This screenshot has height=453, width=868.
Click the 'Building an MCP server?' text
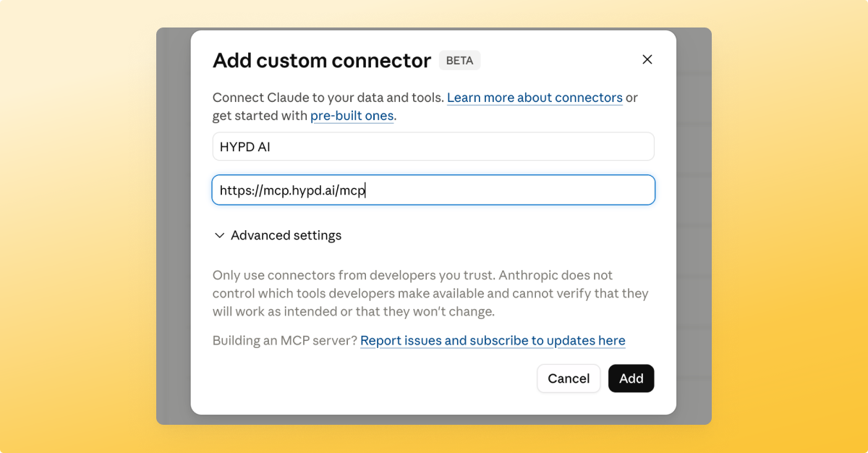[285, 341]
